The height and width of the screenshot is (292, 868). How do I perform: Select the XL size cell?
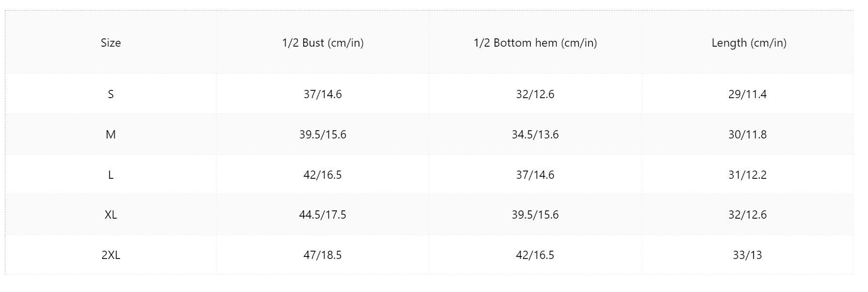(111, 215)
